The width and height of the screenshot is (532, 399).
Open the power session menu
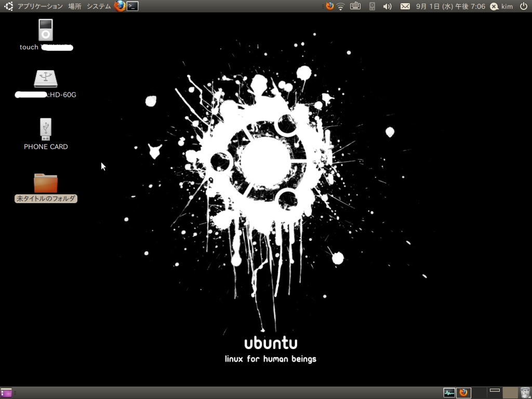(524, 6)
